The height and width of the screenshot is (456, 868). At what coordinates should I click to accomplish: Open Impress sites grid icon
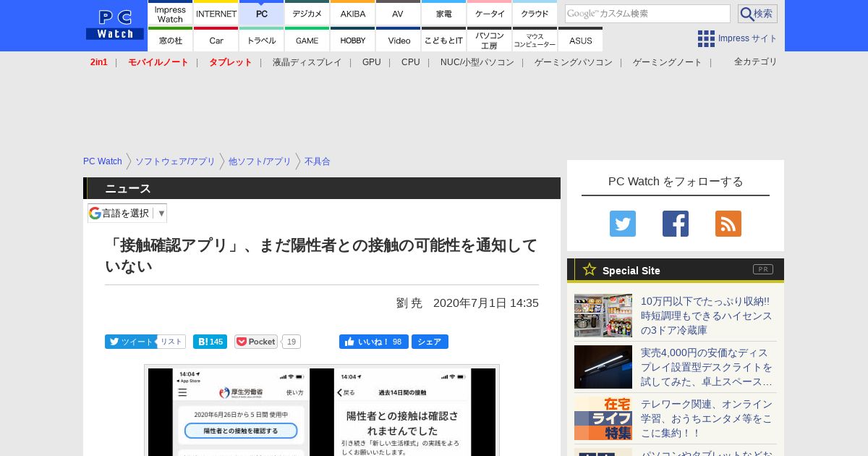tap(706, 38)
